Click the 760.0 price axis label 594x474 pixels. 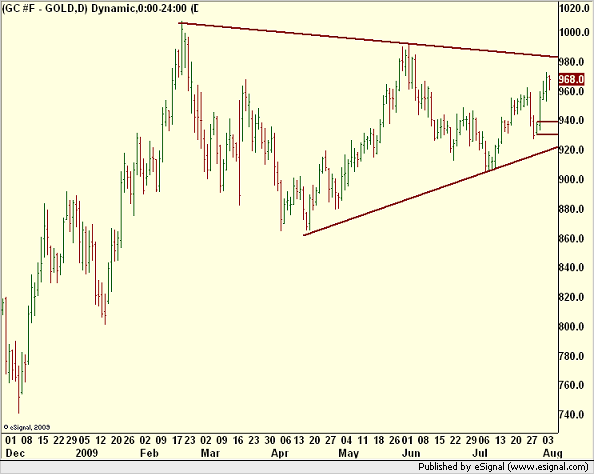pyautogui.click(x=571, y=385)
